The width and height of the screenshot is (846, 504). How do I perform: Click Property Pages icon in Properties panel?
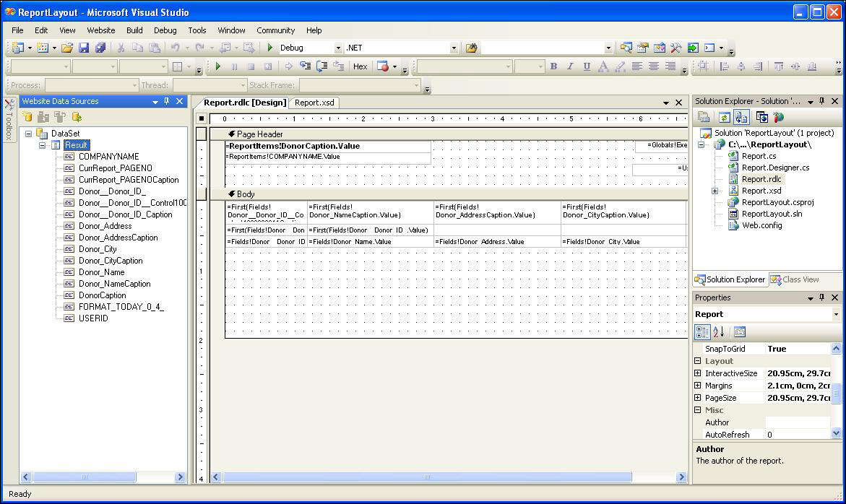[x=740, y=332]
